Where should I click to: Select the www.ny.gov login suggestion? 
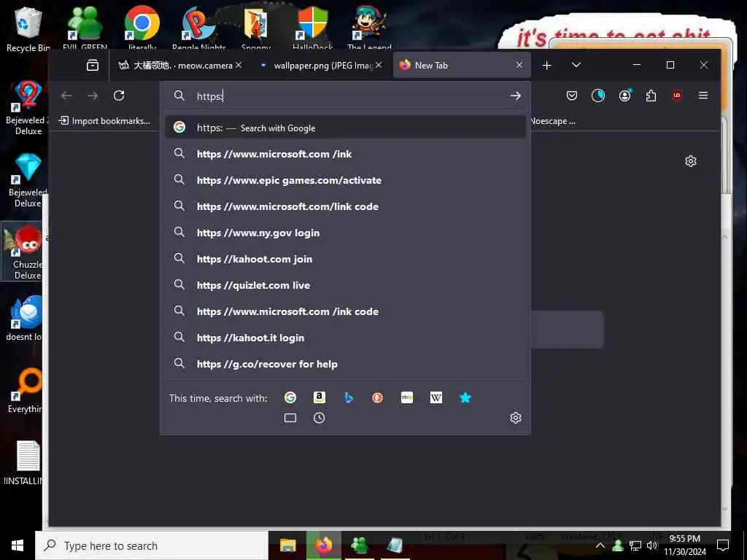pyautogui.click(x=345, y=233)
